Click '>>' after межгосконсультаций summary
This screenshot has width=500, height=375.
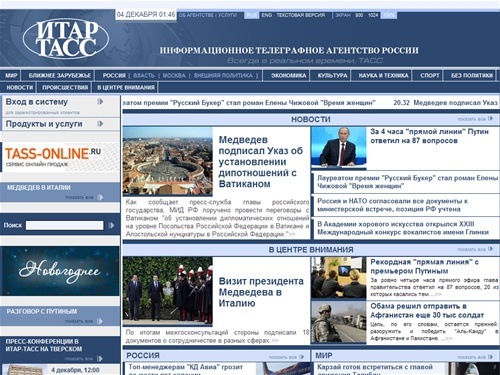275,341
